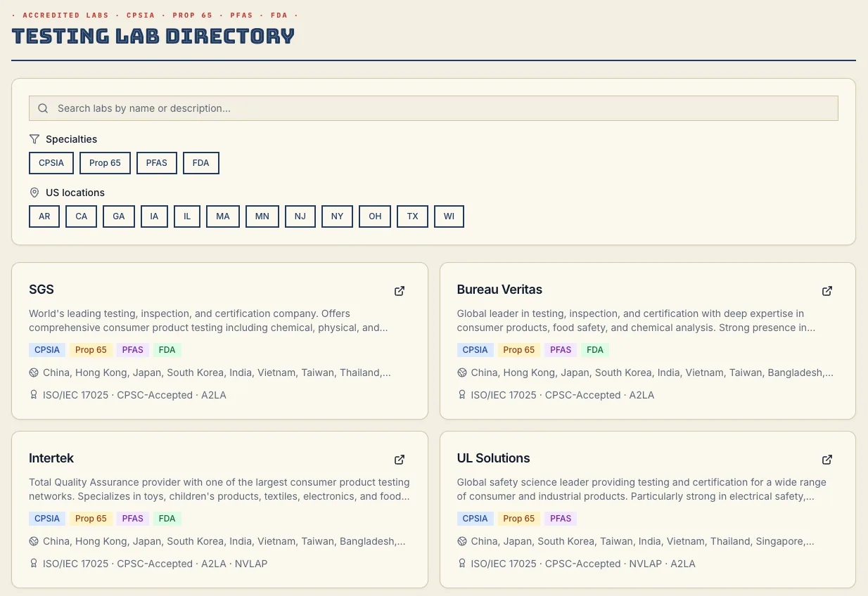Viewport: 868px width, 596px height.
Task: Filter labs by MA location
Action: pyautogui.click(x=223, y=216)
